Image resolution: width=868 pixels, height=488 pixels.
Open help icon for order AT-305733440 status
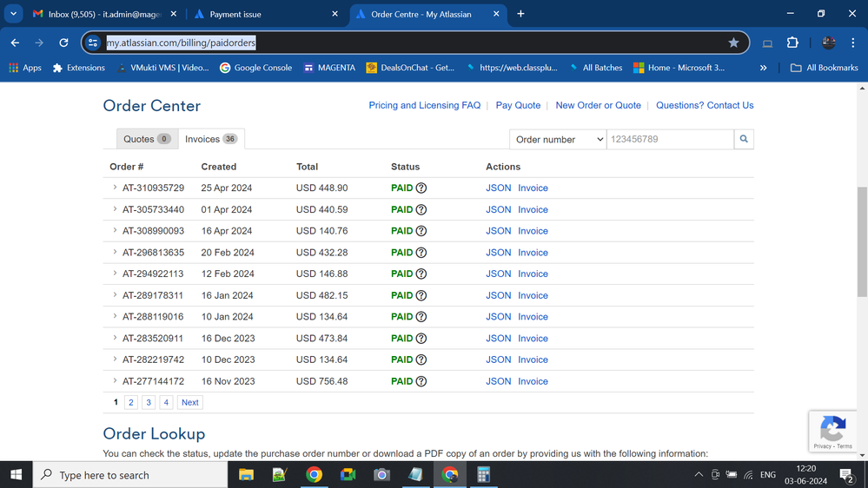[x=421, y=209]
